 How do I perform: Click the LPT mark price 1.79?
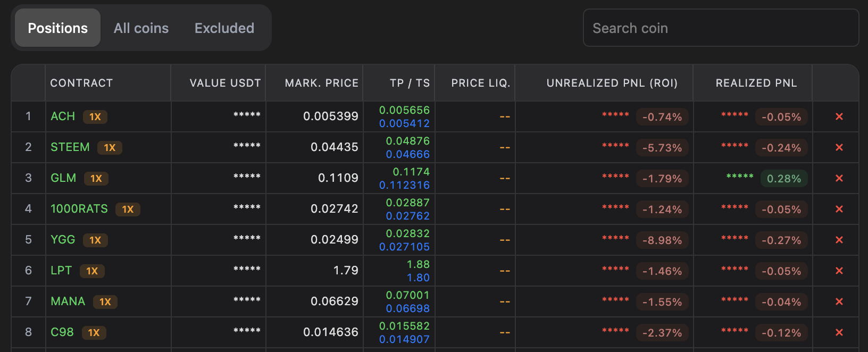pos(346,270)
